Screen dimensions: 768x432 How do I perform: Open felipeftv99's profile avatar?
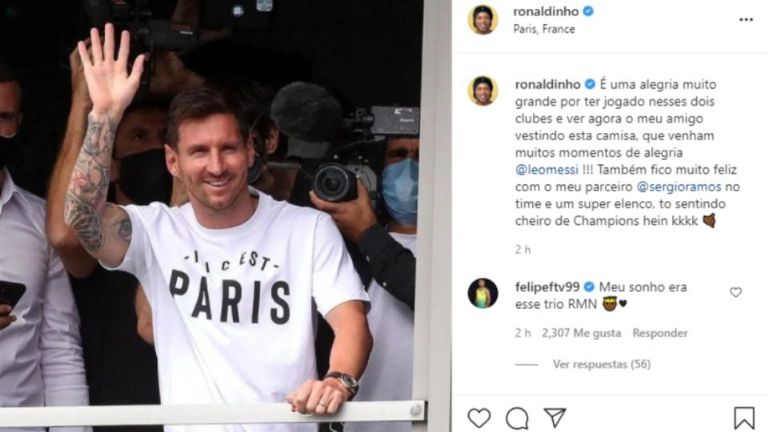click(483, 293)
